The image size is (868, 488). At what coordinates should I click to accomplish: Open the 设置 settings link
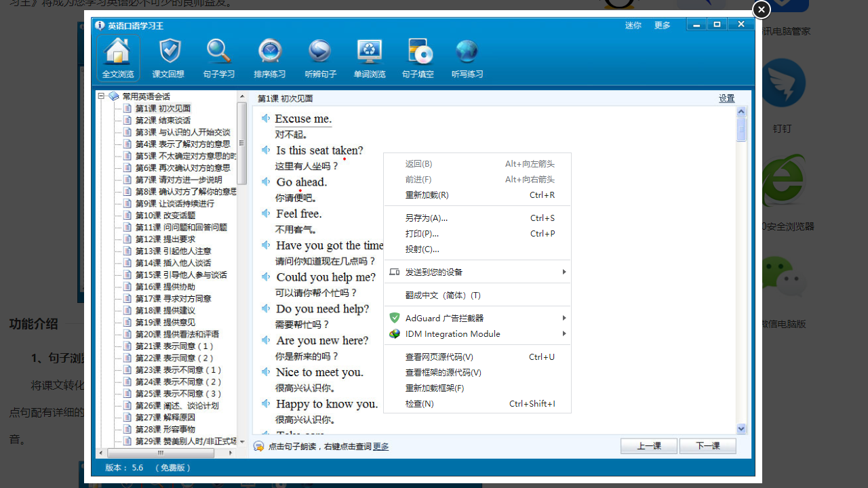[726, 98]
